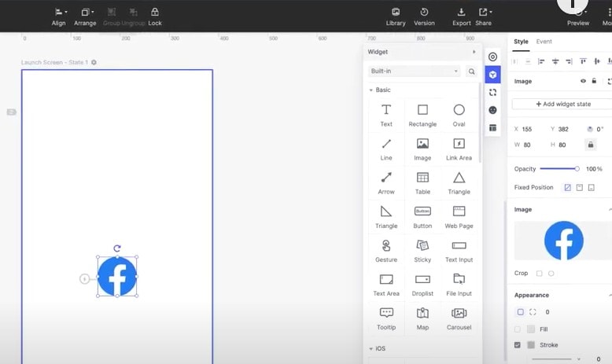Add the Web Page widget
The image size is (612, 364).
[x=459, y=217]
